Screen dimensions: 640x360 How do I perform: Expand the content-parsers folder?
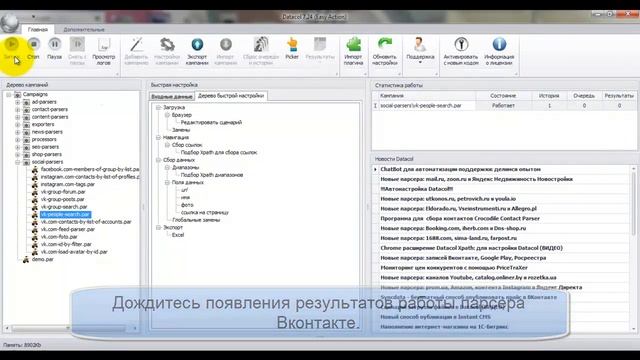pos(18,117)
